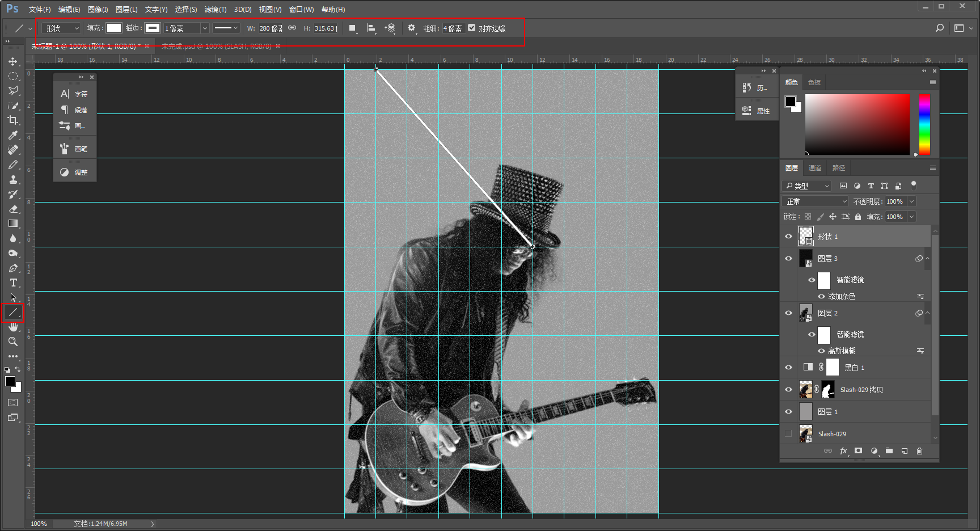
Task: Click the delete layer trash icon
Action: [919, 451]
